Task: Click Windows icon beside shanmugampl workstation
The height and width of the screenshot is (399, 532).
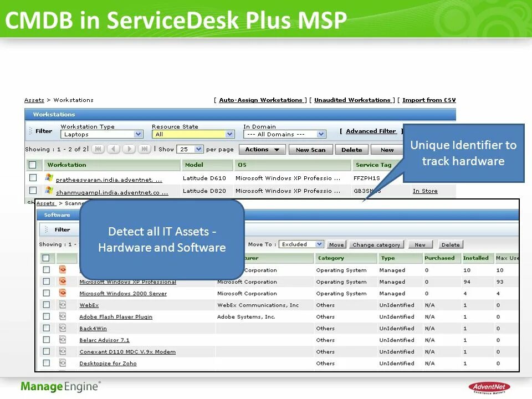Action: (x=49, y=190)
